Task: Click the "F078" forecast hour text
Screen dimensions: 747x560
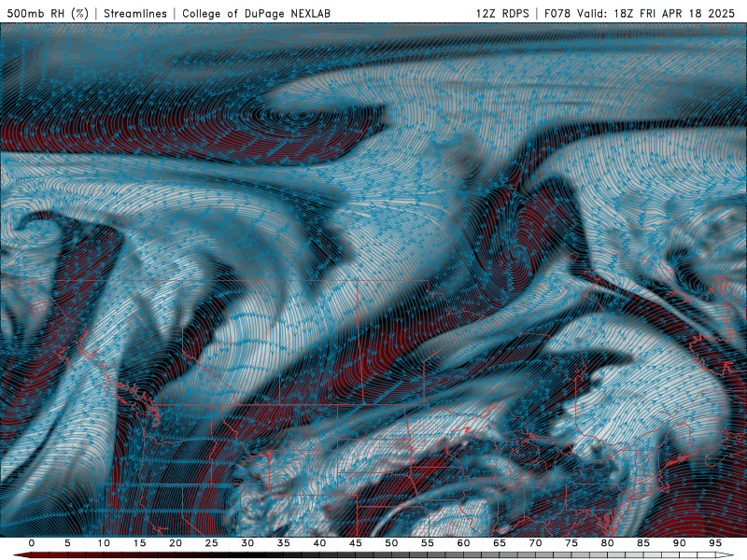Action: [558, 13]
